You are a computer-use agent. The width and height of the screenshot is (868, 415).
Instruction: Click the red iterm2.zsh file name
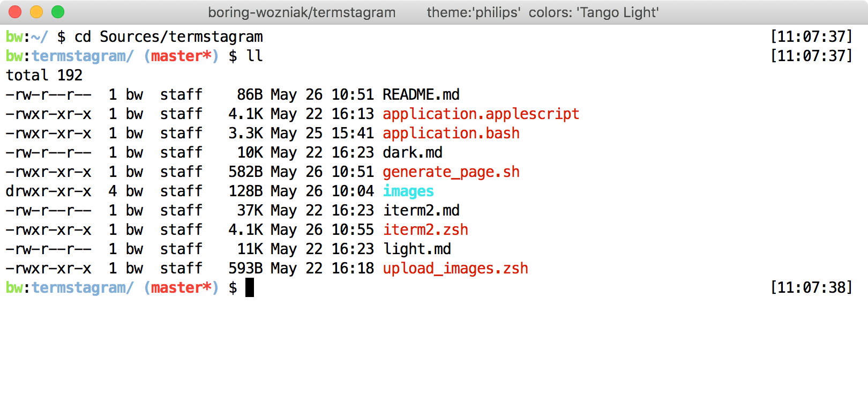point(425,230)
